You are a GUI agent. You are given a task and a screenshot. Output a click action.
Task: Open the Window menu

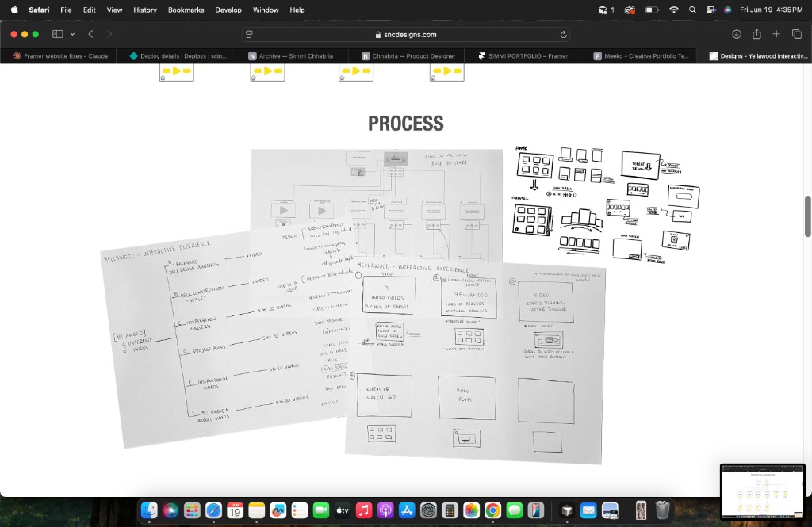coord(266,10)
